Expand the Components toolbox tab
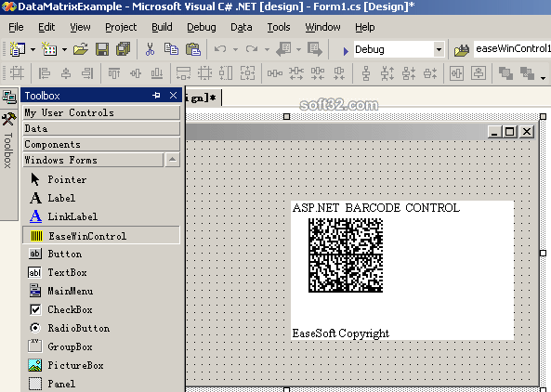Screen dimensions: 551x392 pos(101,144)
